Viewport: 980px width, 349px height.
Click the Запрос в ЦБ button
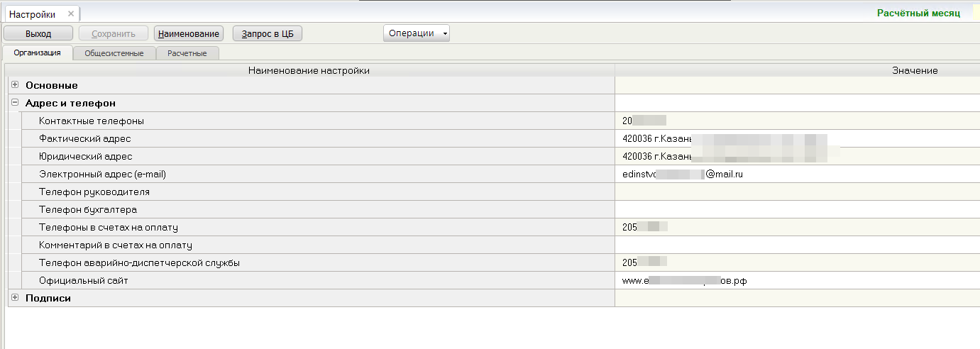pyautogui.click(x=268, y=33)
